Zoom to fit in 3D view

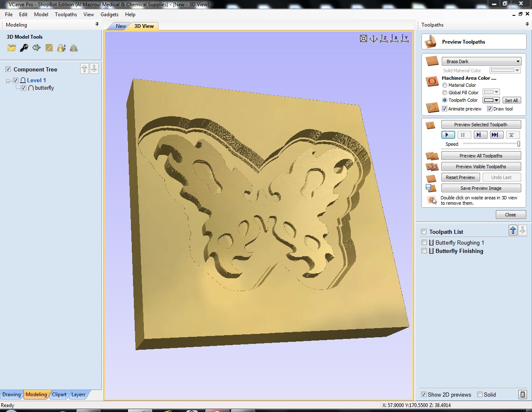[363, 39]
